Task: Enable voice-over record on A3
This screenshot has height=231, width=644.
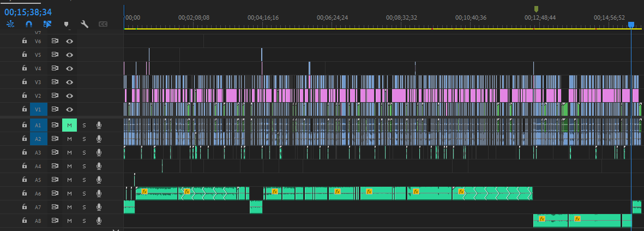Action: coord(99,152)
